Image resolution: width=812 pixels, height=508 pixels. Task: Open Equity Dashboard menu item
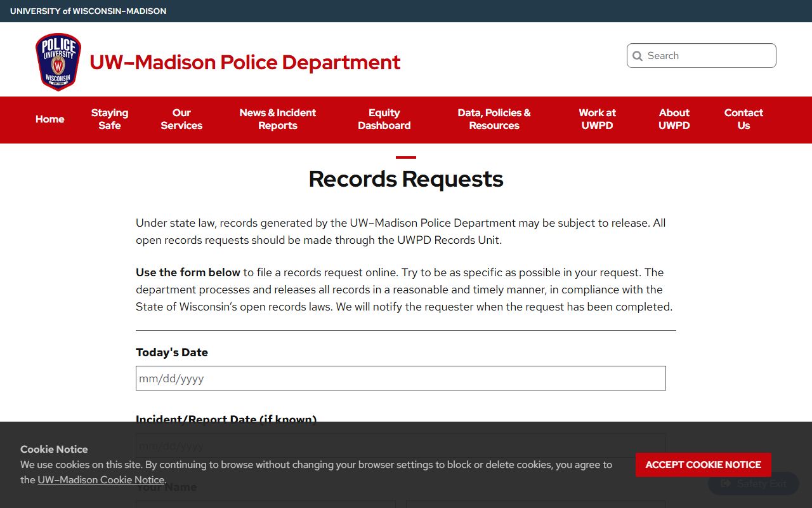384,119
